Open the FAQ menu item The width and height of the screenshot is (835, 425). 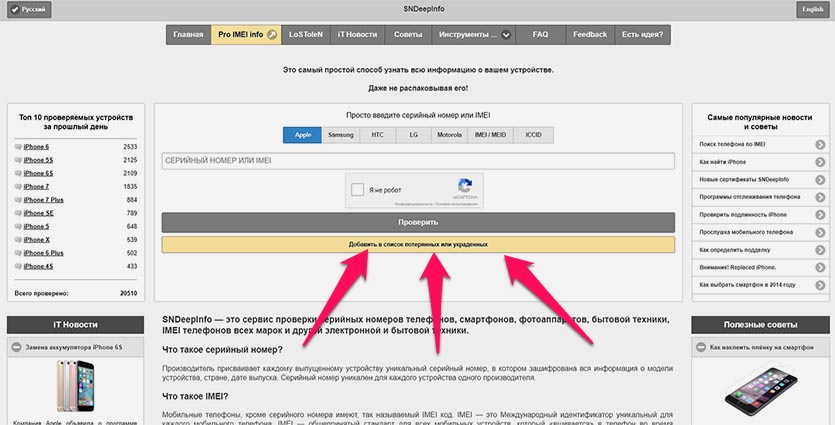(541, 35)
